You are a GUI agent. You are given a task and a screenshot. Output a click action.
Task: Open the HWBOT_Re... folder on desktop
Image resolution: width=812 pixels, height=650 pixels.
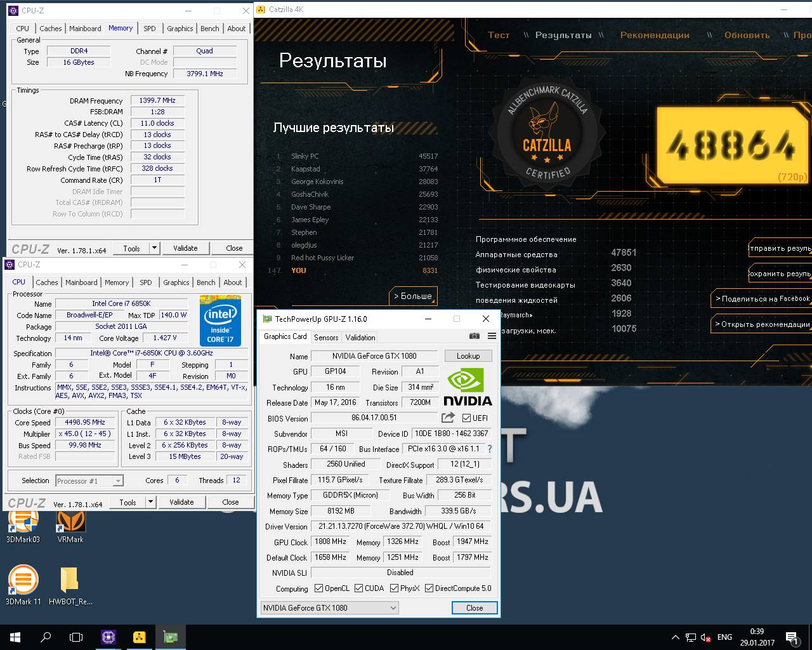pyautogui.click(x=70, y=585)
